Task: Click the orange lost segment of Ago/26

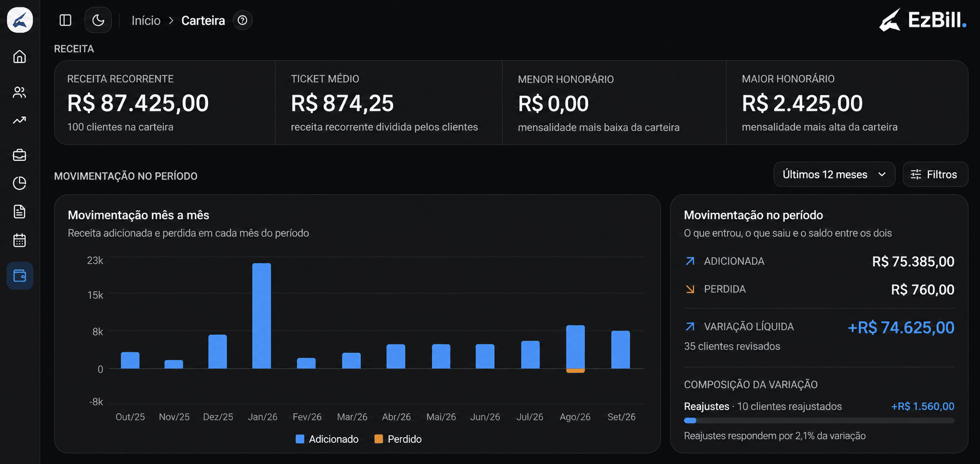Action: pyautogui.click(x=575, y=371)
